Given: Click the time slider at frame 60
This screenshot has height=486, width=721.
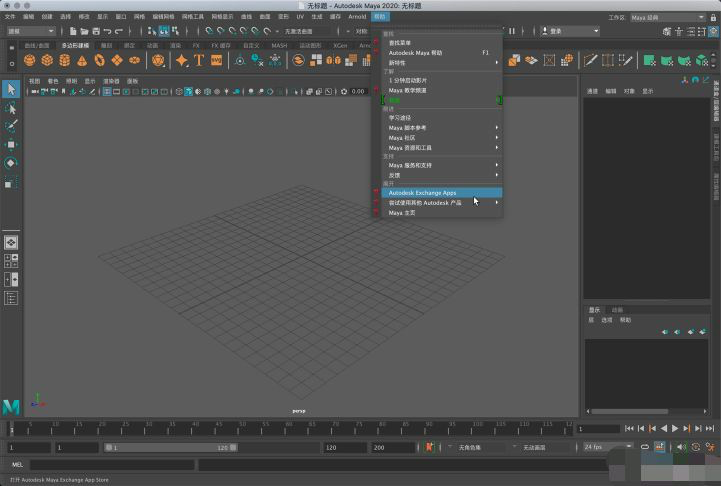Looking at the screenshot, I should [287, 429].
